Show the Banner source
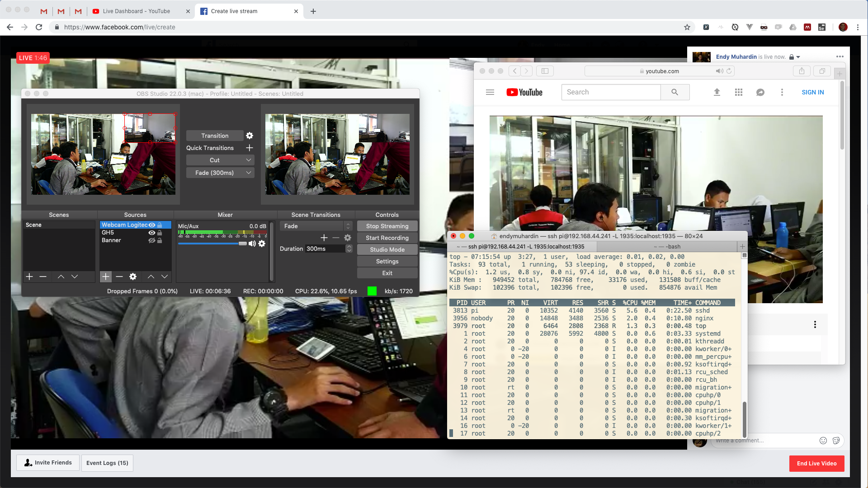 coord(152,240)
